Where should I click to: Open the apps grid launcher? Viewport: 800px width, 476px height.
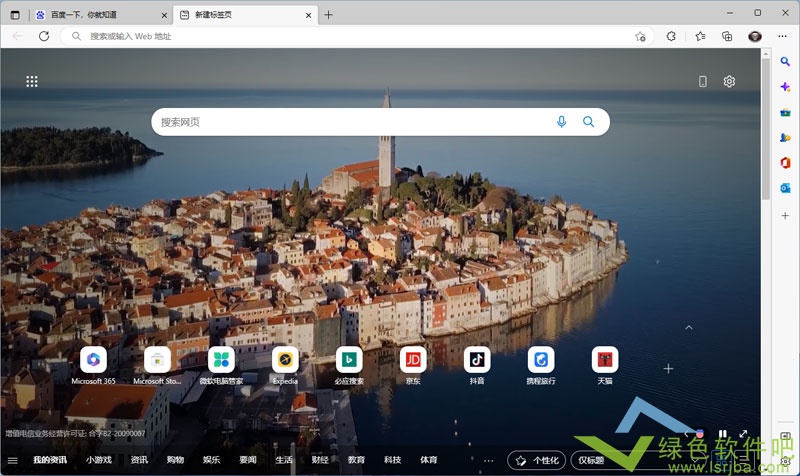[x=32, y=82]
